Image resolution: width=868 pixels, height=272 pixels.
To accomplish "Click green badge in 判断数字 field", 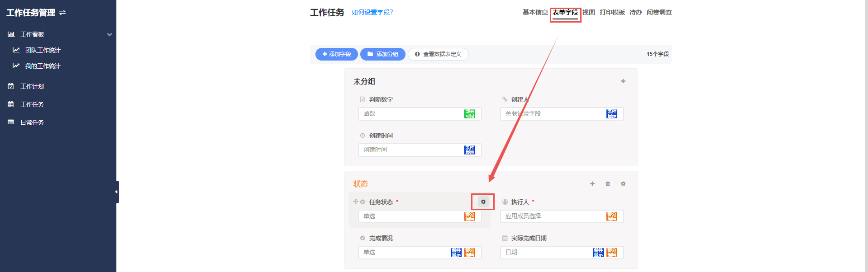I will click(469, 114).
